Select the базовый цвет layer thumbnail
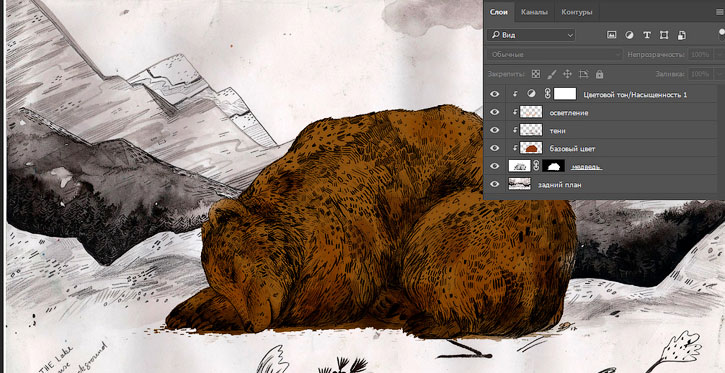Viewport: 725px width, 373px height. (x=531, y=148)
